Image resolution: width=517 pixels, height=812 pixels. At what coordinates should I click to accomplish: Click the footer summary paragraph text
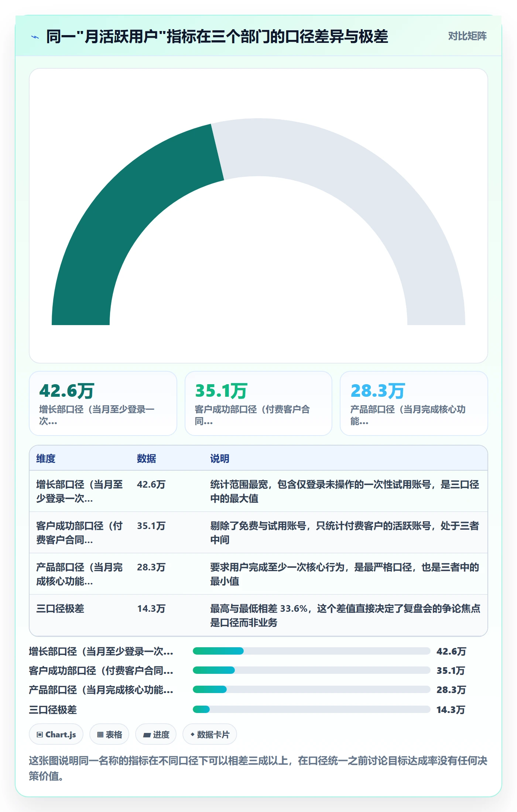click(x=258, y=768)
